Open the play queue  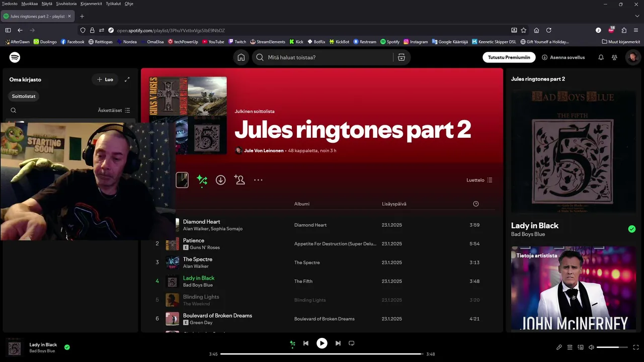[x=570, y=347]
